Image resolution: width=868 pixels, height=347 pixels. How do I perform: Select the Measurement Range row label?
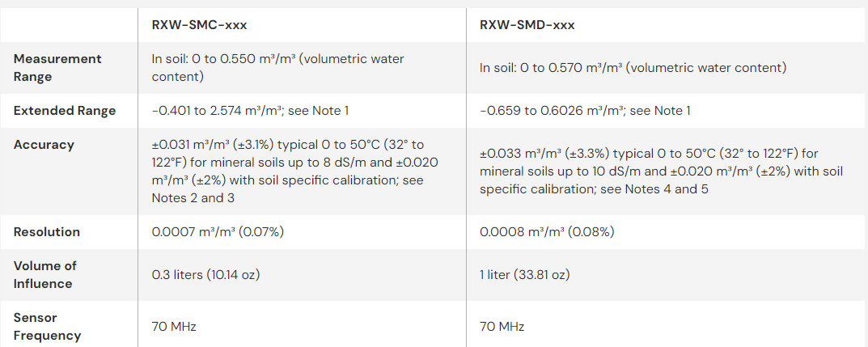click(x=57, y=68)
